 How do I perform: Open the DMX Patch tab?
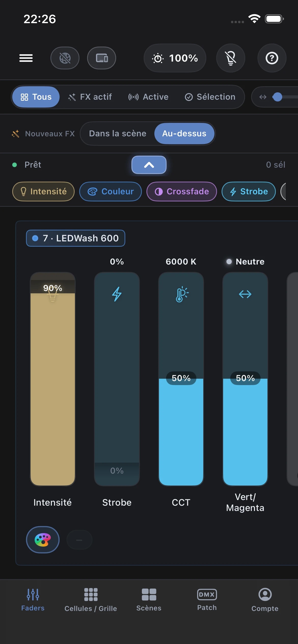pyautogui.click(x=207, y=599)
